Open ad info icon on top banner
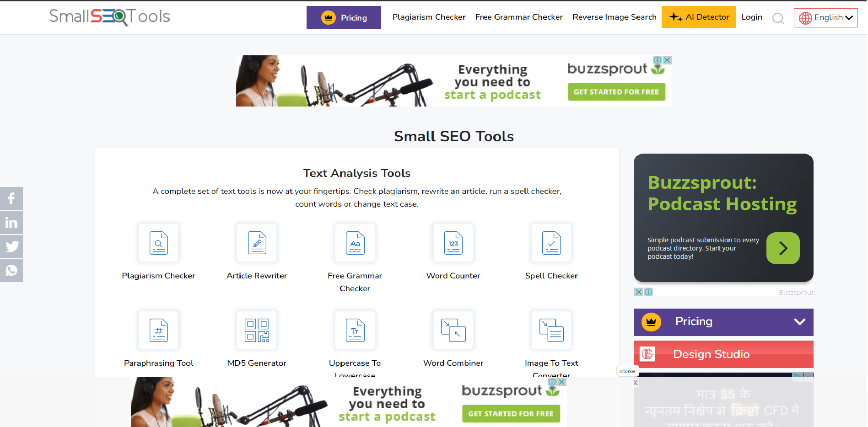 point(658,60)
